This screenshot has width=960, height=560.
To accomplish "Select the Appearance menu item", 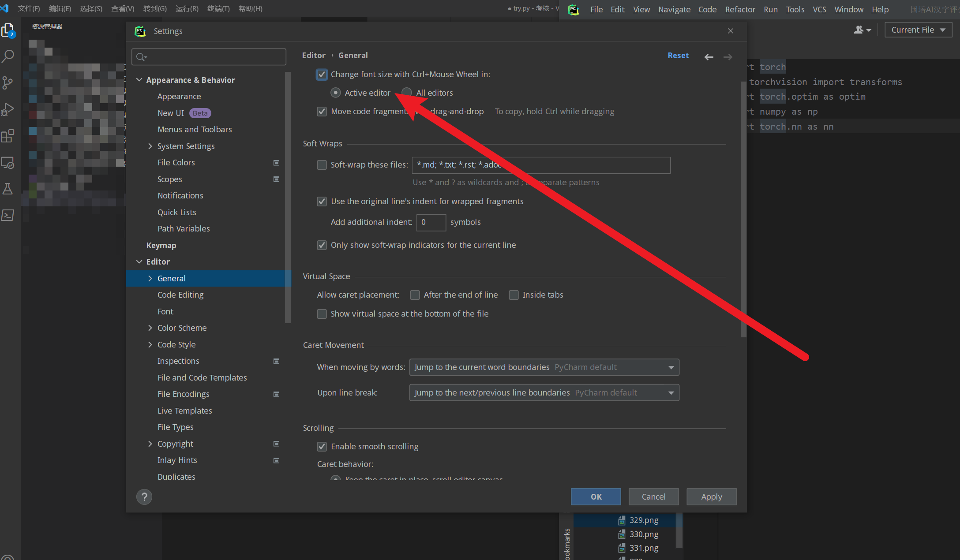I will pos(179,96).
